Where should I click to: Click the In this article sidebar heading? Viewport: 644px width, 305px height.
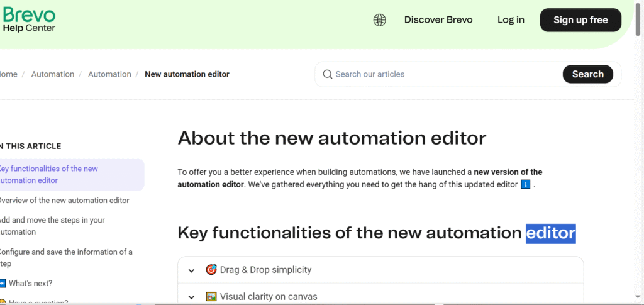point(30,146)
